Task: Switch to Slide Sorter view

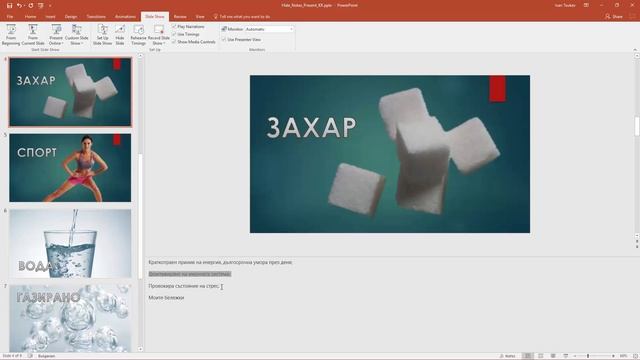Action: click(540, 356)
